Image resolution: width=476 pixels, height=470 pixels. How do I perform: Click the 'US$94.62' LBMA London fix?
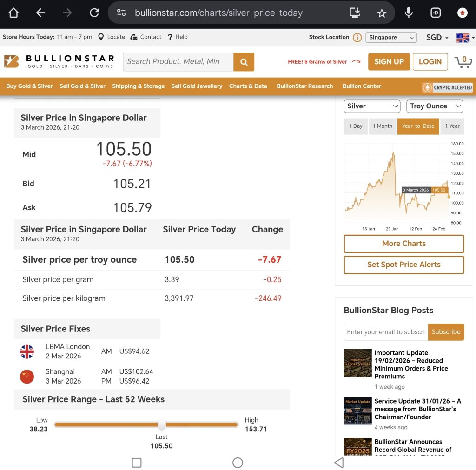(134, 351)
